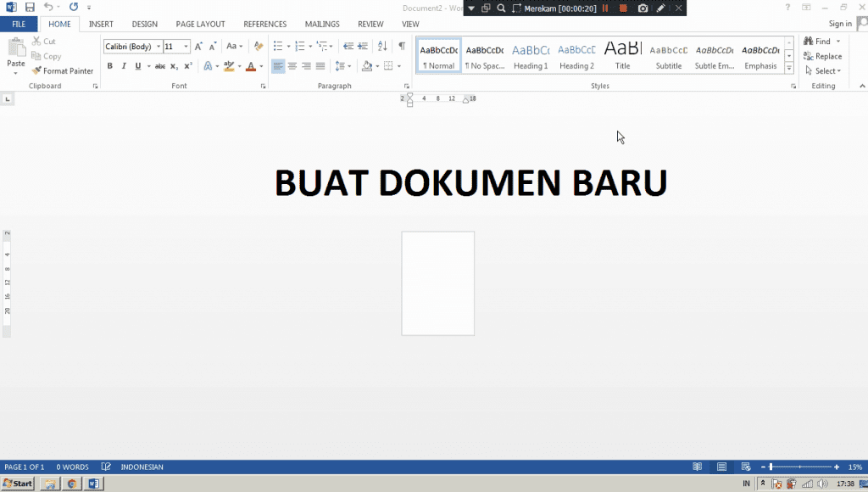
Task: Pause the screen recording
Action: click(605, 8)
